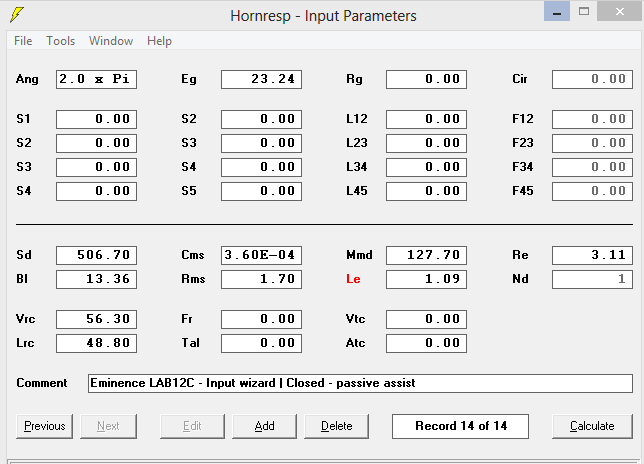Click the Atc input field
Image resolution: width=644 pixels, height=464 pixels.
(426, 343)
